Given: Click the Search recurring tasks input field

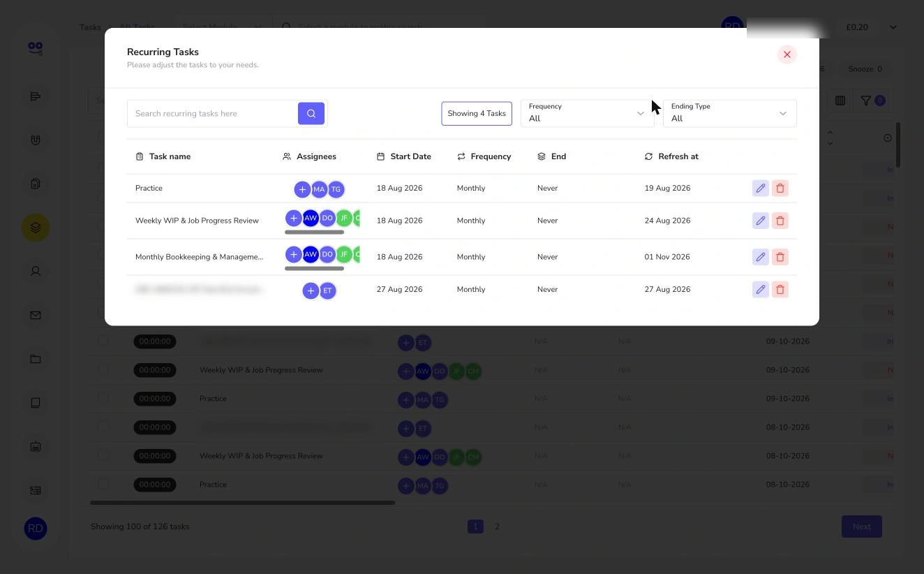Looking at the screenshot, I should (x=212, y=113).
